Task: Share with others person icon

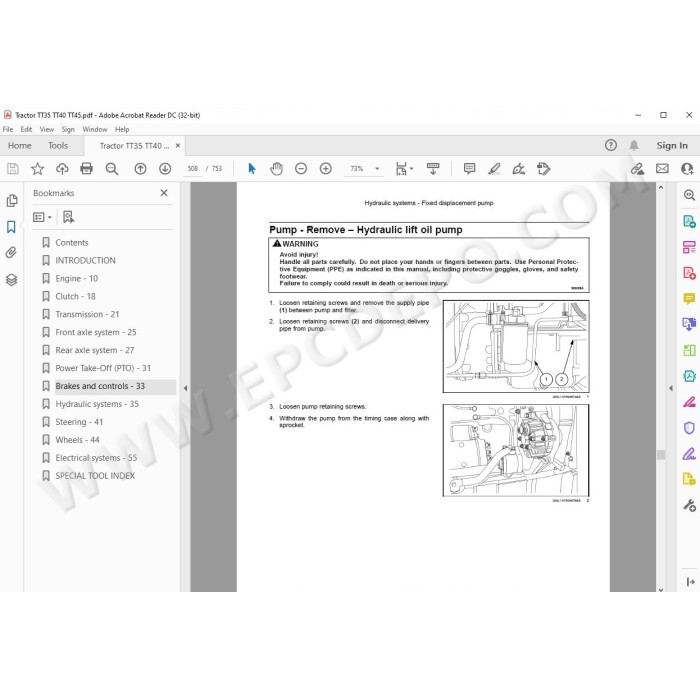Action: pos(687,169)
